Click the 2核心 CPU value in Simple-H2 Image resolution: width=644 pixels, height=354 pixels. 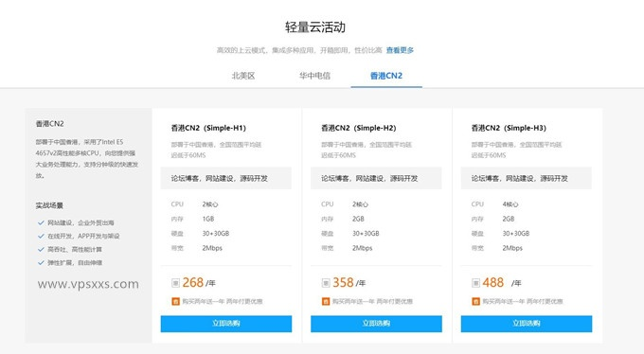360,204
